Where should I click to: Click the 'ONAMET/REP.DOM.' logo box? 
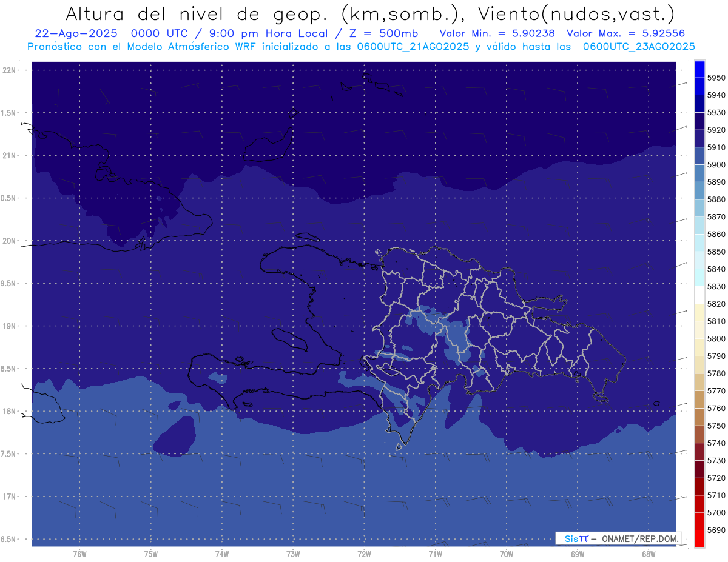618,538
